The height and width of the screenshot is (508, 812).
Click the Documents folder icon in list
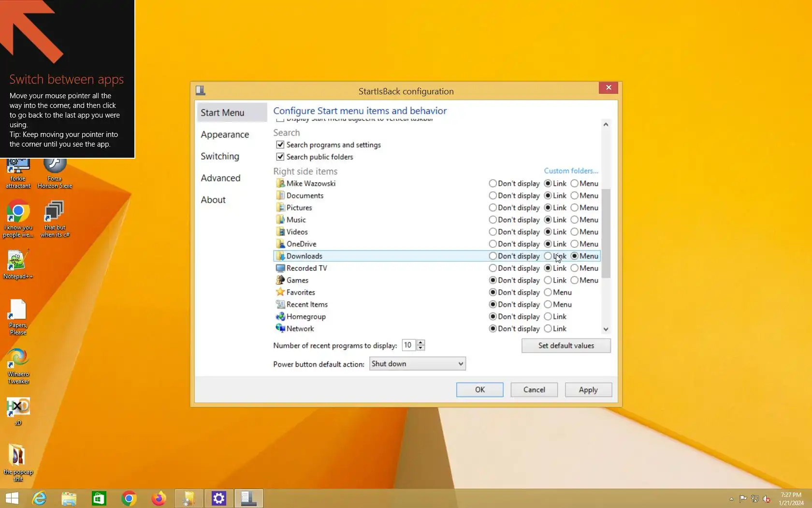pyautogui.click(x=280, y=195)
